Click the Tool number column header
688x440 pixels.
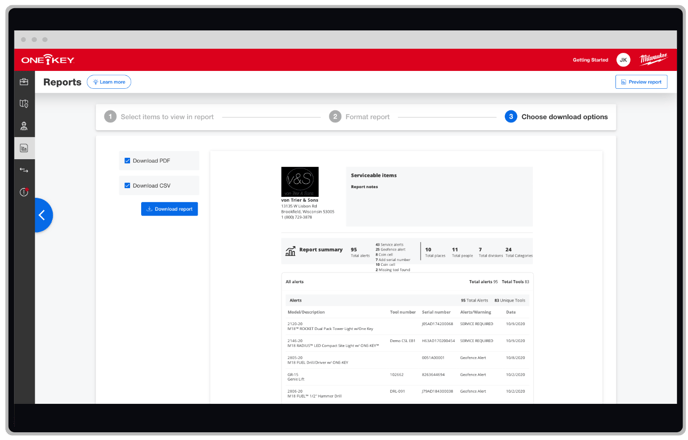click(403, 312)
